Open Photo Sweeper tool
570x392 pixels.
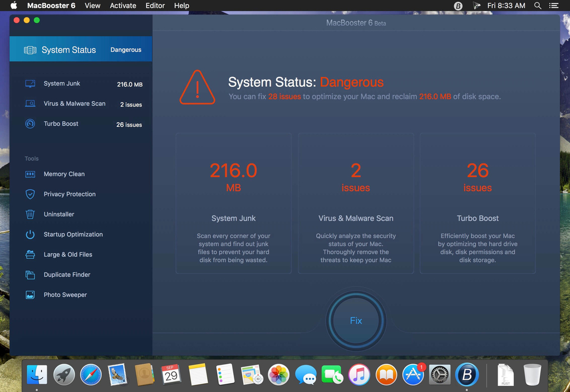coord(65,295)
